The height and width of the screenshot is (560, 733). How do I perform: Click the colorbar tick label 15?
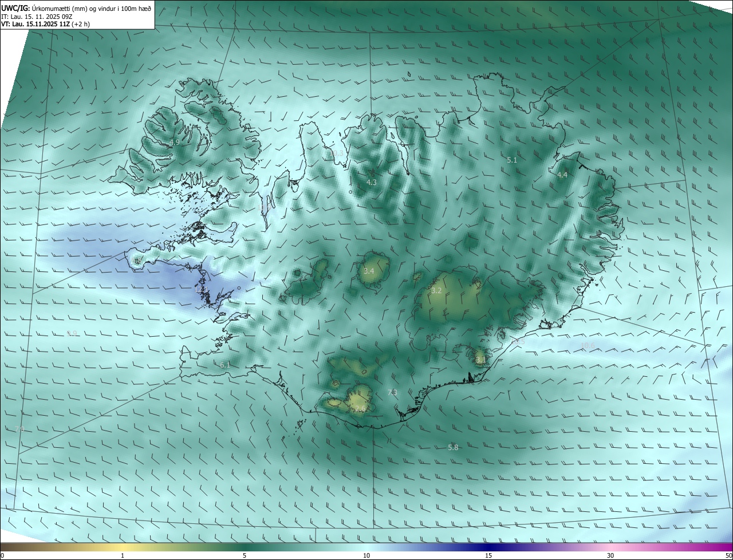pos(488,555)
